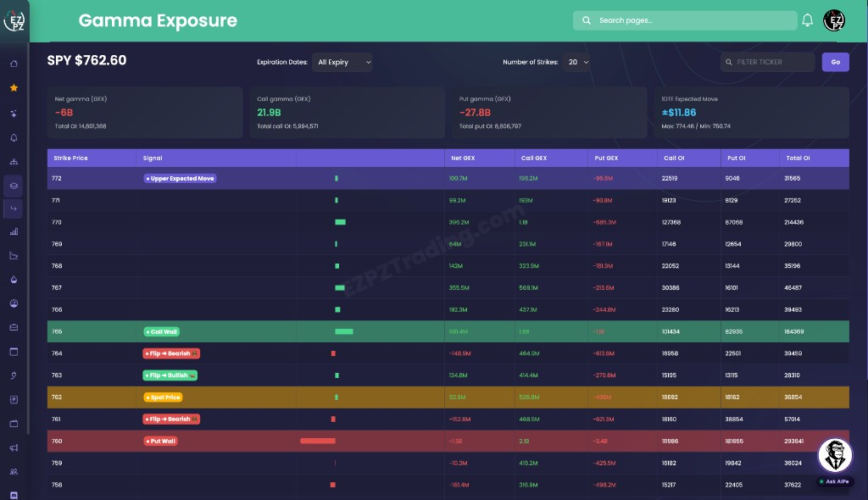Open the document page icon in the sidebar
The image size is (868, 500).
14,399
